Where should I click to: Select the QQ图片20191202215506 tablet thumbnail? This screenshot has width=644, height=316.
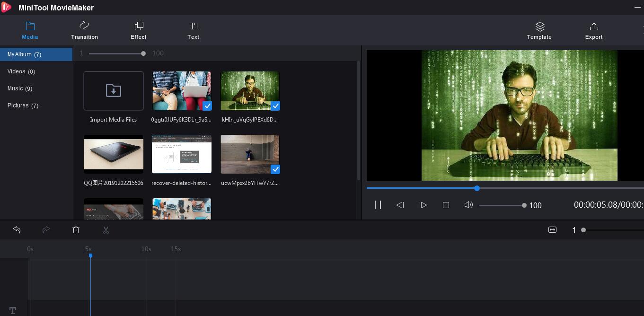click(x=114, y=154)
